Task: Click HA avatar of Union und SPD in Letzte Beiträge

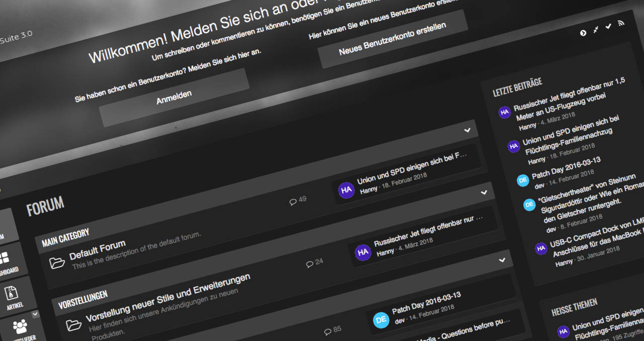Action: click(x=514, y=147)
